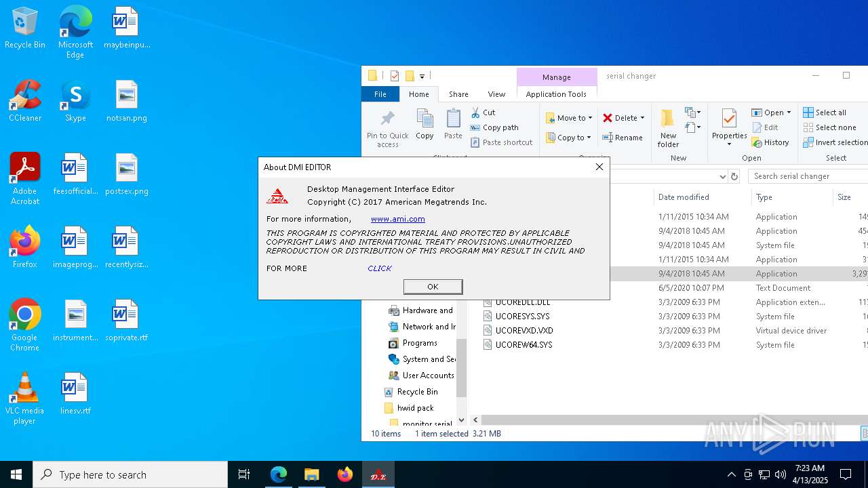Open the Application Tools tab

(556, 94)
